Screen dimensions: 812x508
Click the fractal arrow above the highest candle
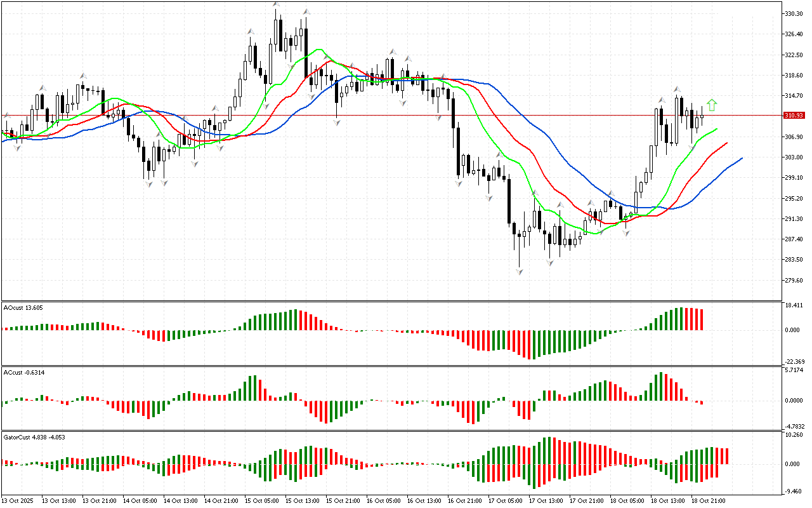tap(276, 5)
